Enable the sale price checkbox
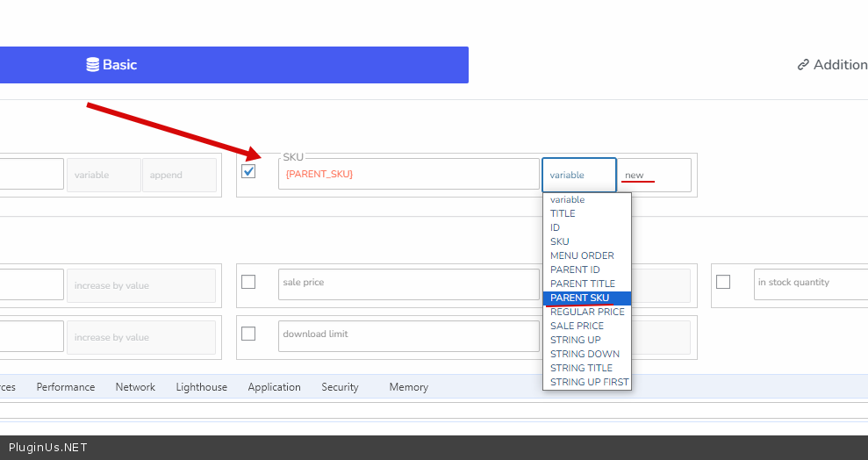 248,282
